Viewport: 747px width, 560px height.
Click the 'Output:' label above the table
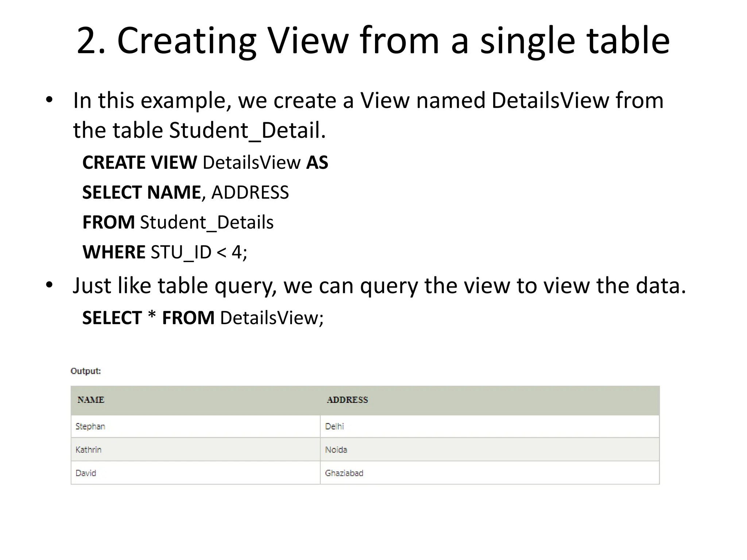[86, 371]
